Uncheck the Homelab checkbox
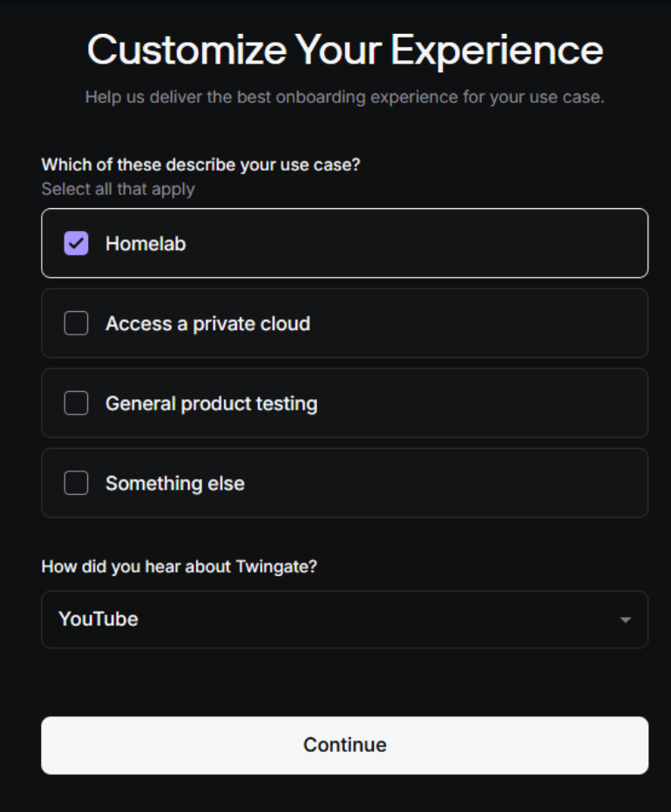 [x=77, y=244]
